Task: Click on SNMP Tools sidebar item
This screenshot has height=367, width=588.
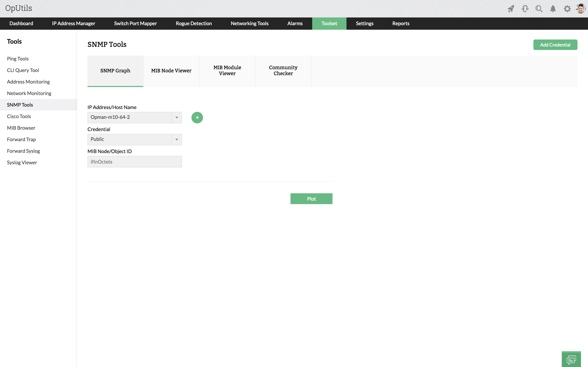Action: point(20,105)
